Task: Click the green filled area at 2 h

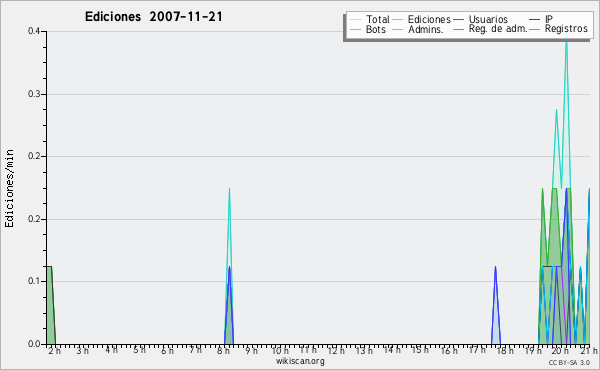Action: click(51, 306)
